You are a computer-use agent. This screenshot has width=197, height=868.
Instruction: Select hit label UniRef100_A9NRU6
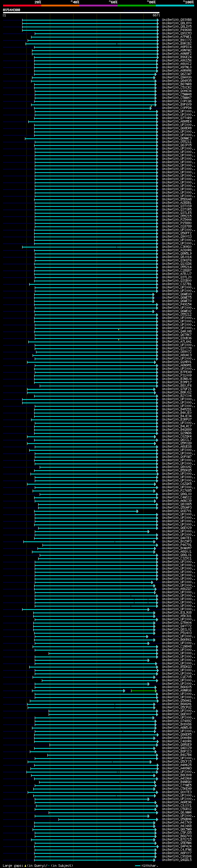[x=177, y=690]
